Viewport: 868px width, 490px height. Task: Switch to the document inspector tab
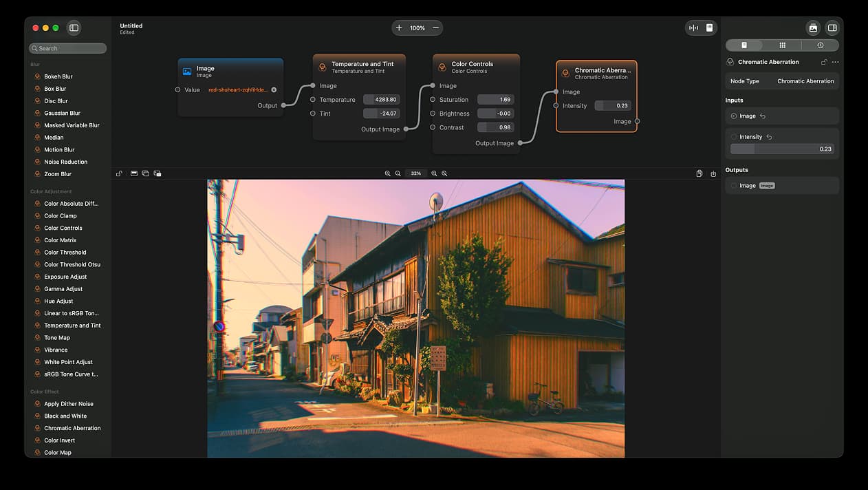pos(744,45)
